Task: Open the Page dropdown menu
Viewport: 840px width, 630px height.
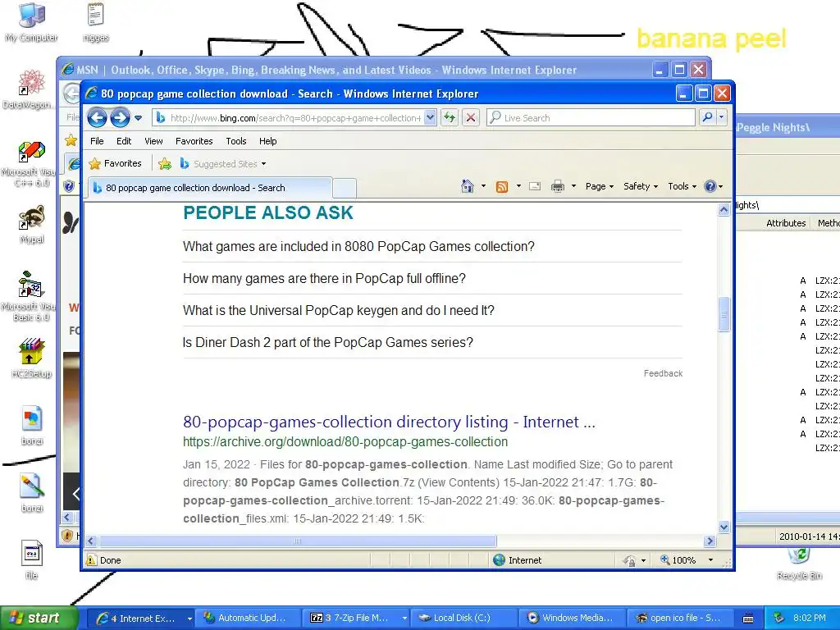Action: [599, 186]
